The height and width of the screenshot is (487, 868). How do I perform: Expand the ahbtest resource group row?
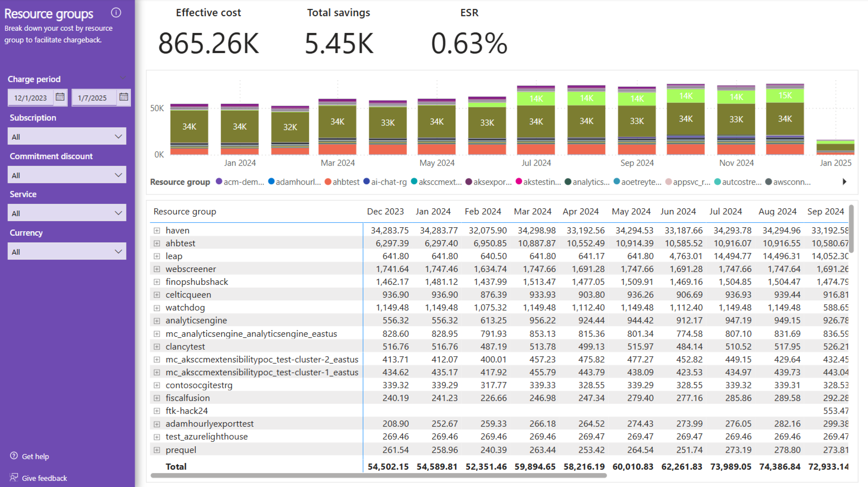[157, 243]
